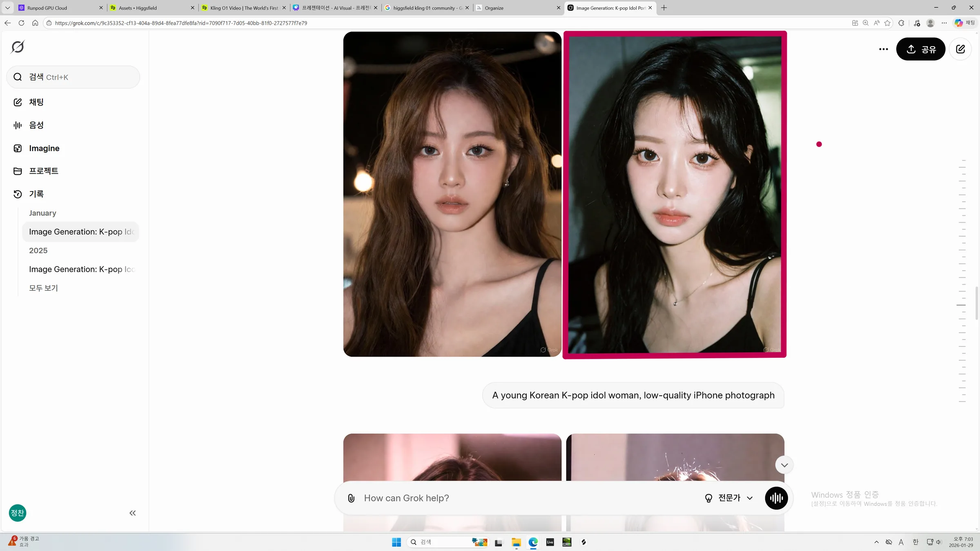Click the new chat pencil icon top right
The width and height of the screenshot is (980, 551).
pos(960,49)
